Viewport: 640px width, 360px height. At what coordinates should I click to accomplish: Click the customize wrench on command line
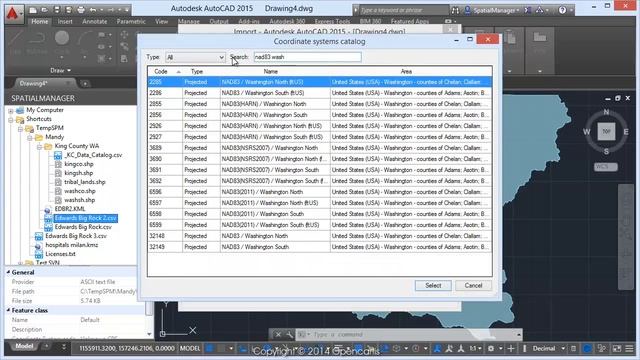289,335
